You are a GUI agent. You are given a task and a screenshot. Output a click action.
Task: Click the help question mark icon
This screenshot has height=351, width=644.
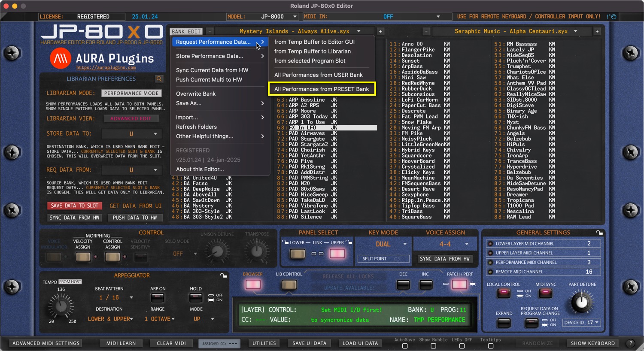631,343
